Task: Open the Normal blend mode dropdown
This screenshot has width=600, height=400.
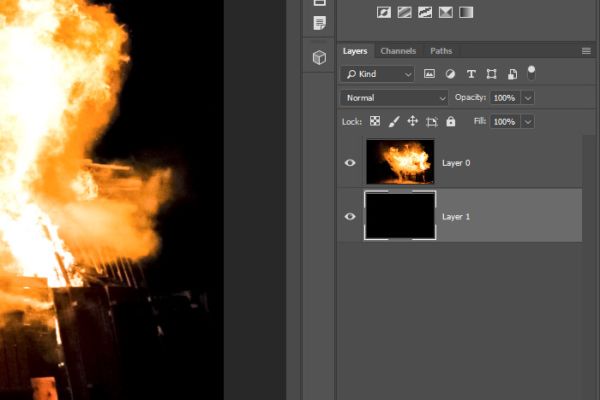Action: 394,98
